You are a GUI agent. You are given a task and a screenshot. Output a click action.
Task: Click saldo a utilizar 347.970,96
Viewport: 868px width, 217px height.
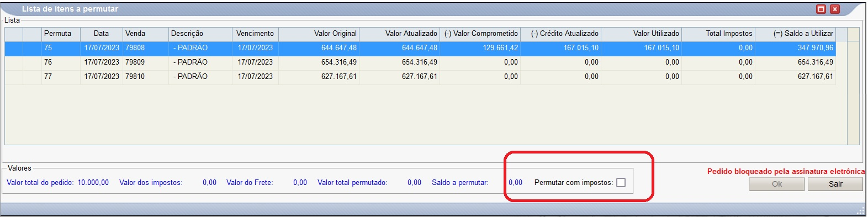coord(816,48)
